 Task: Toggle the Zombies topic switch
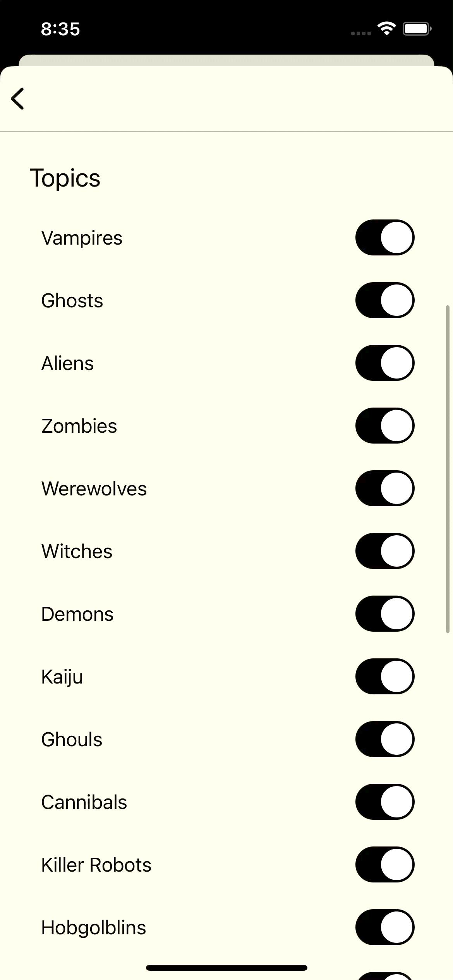pyautogui.click(x=385, y=426)
